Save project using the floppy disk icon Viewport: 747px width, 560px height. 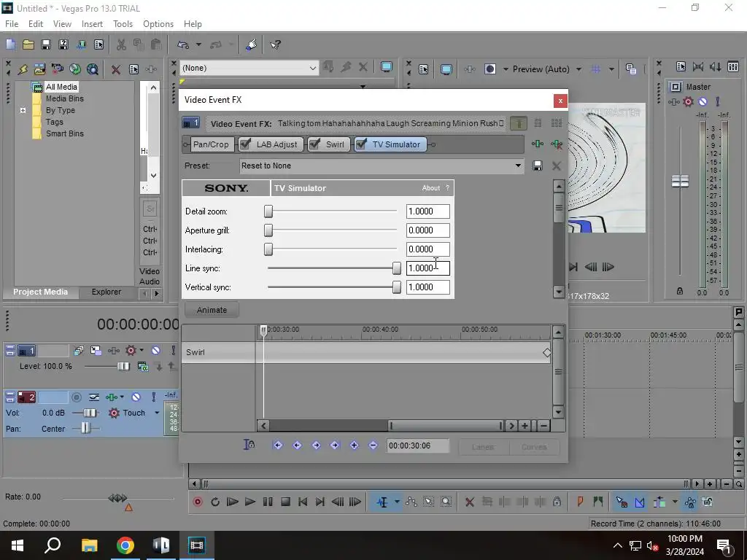click(46, 44)
